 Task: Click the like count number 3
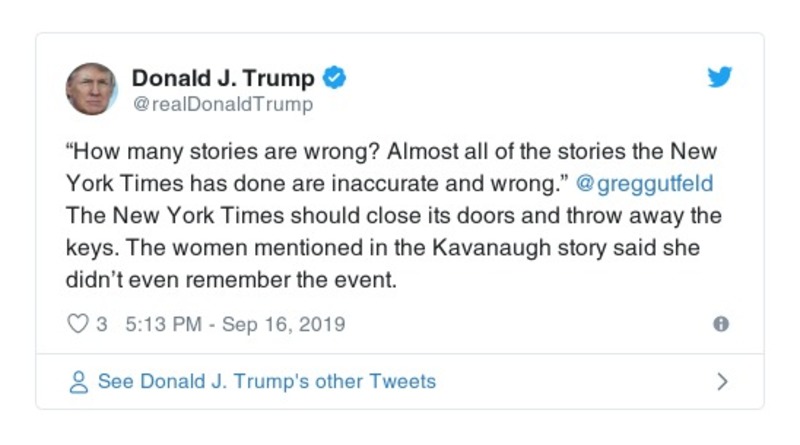102,324
